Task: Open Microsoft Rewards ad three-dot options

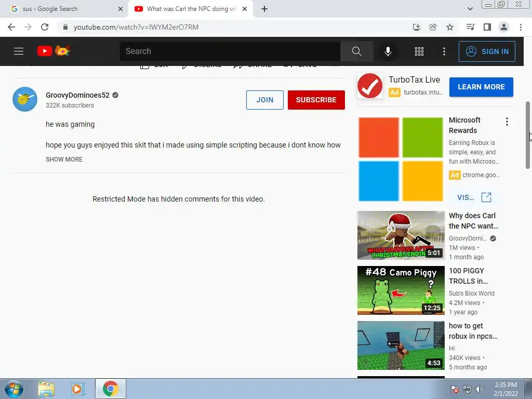Action: click(507, 122)
